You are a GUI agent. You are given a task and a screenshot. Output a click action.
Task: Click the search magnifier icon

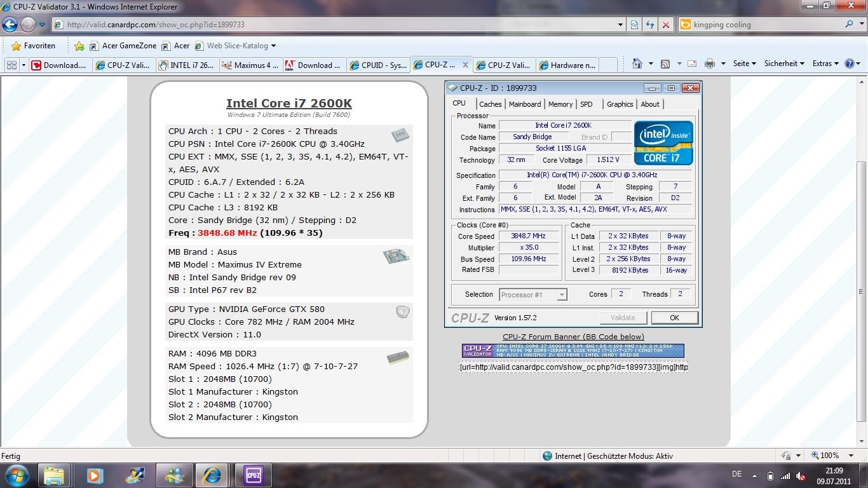point(849,25)
